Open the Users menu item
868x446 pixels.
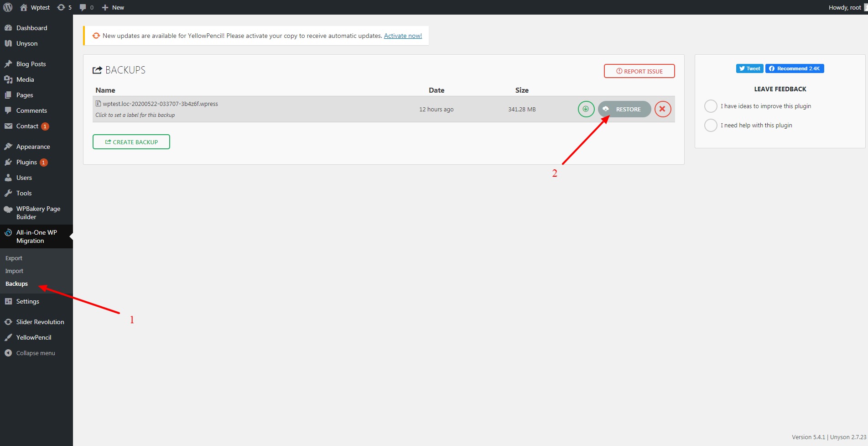[x=36, y=178]
